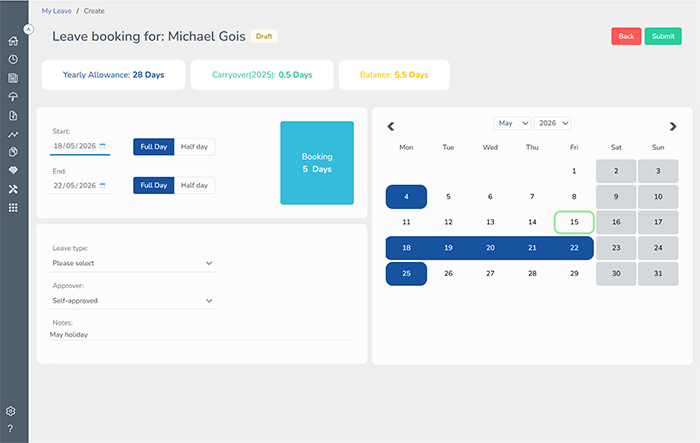The height and width of the screenshot is (443, 700).
Task: Click the Start date field
Action: point(80,146)
